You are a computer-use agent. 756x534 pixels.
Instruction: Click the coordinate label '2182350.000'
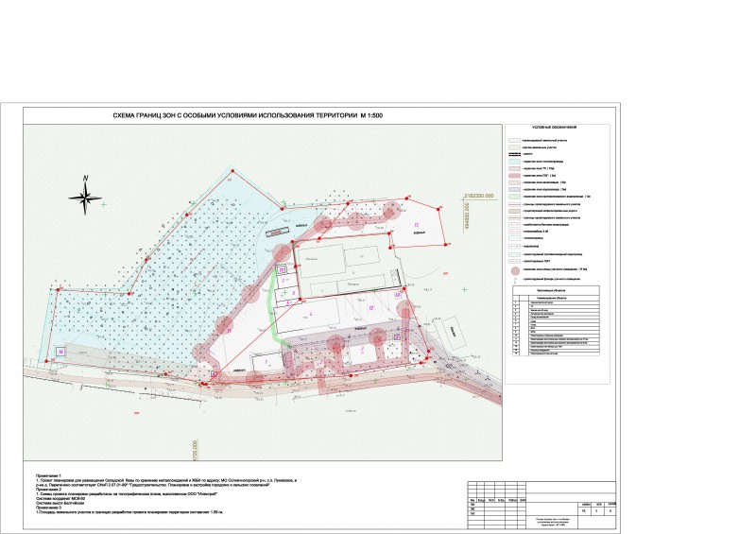pos(479,197)
